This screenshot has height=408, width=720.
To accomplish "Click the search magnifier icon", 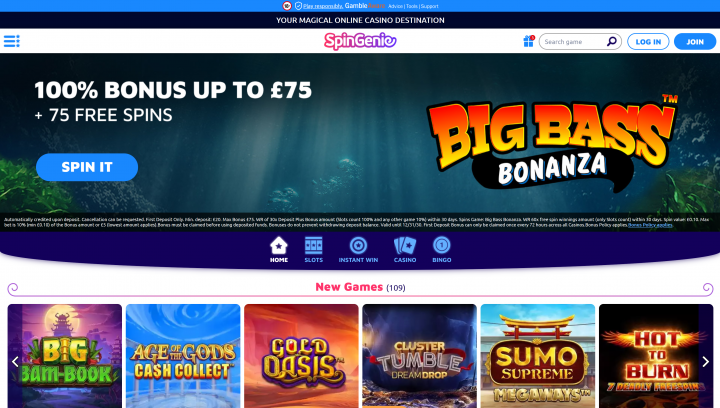I will click(x=611, y=41).
